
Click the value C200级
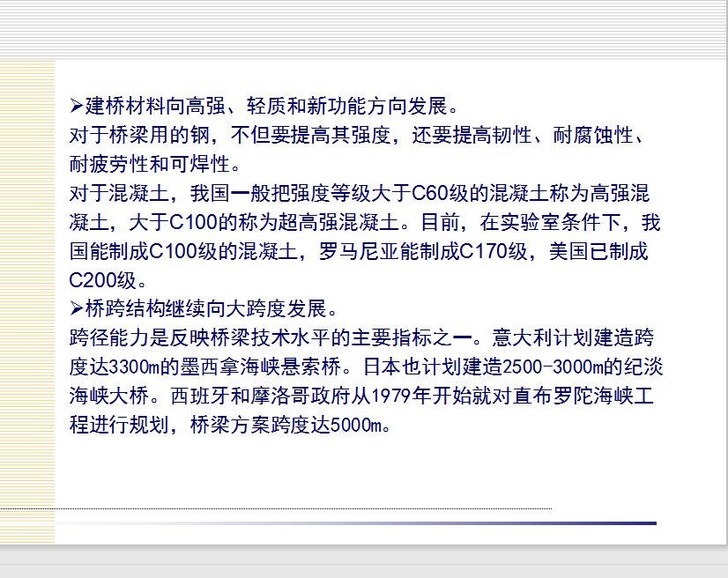[102, 280]
